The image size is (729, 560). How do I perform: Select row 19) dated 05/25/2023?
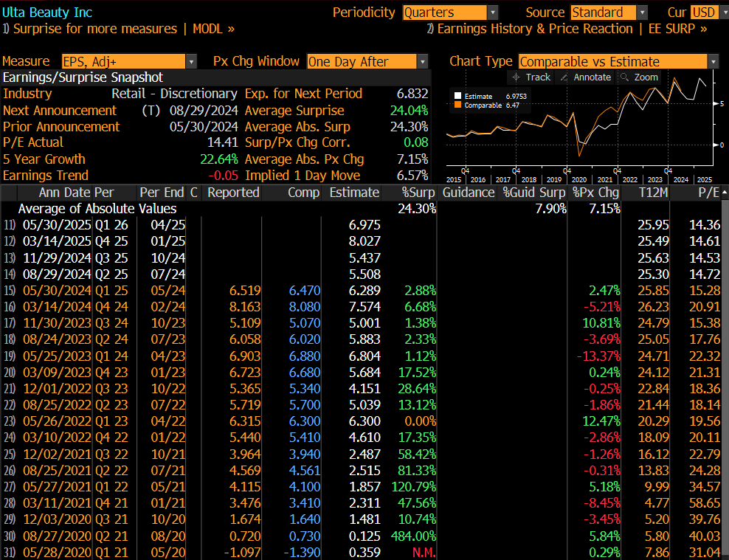(x=362, y=356)
